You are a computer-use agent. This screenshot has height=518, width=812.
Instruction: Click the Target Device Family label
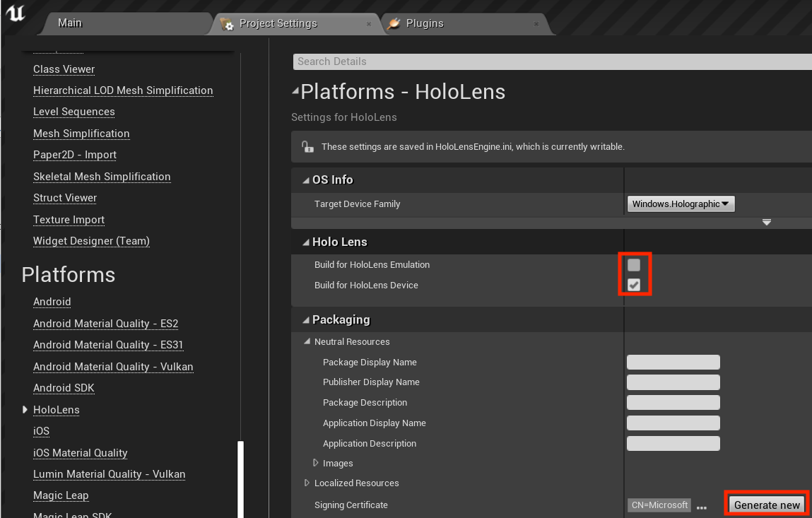(x=358, y=204)
